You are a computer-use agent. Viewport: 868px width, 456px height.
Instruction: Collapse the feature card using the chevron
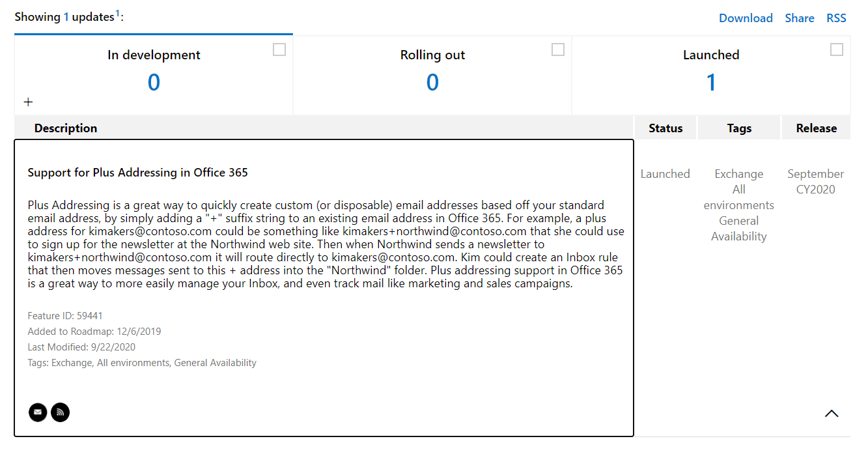pyautogui.click(x=832, y=413)
